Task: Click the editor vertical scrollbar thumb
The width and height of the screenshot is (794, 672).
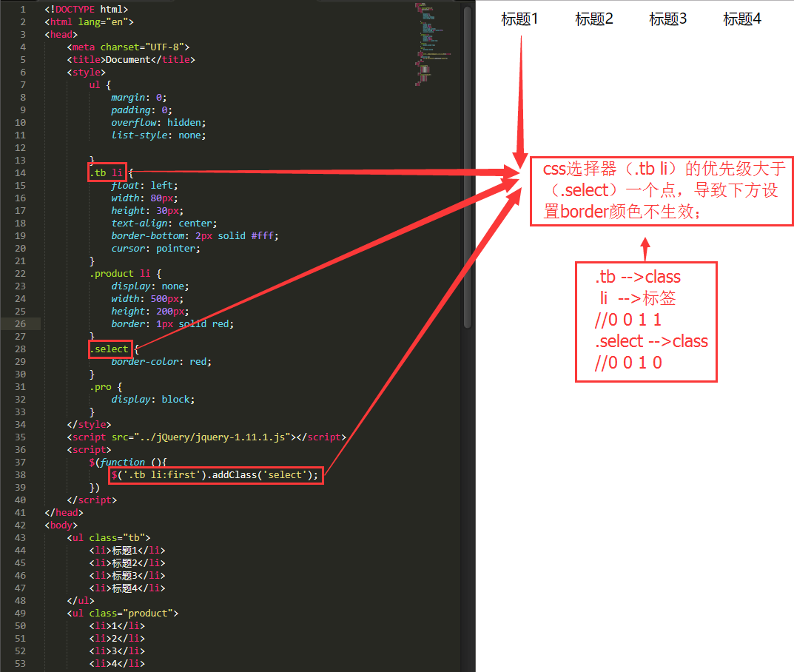Action: pos(468,167)
